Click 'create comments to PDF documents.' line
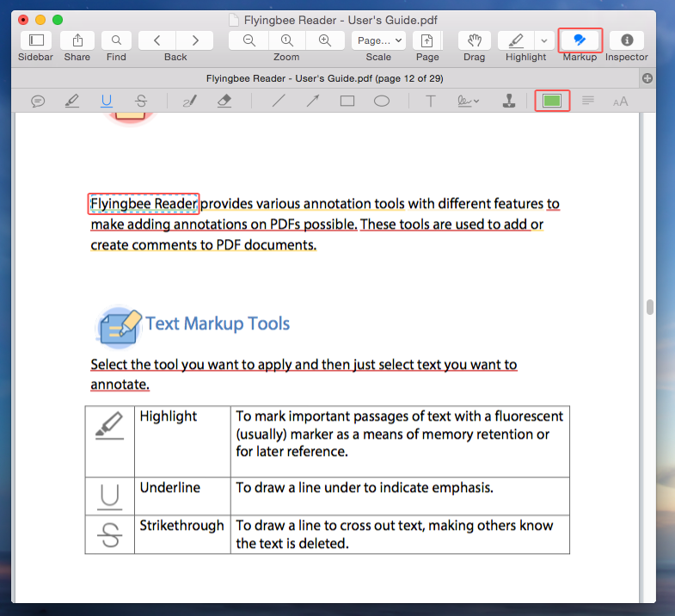Image resolution: width=675 pixels, height=616 pixels. tap(203, 245)
